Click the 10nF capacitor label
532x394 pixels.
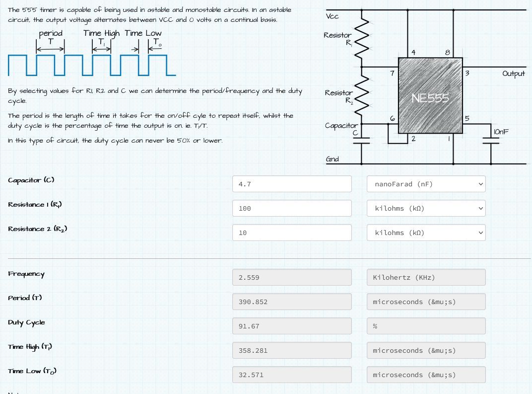pos(501,132)
